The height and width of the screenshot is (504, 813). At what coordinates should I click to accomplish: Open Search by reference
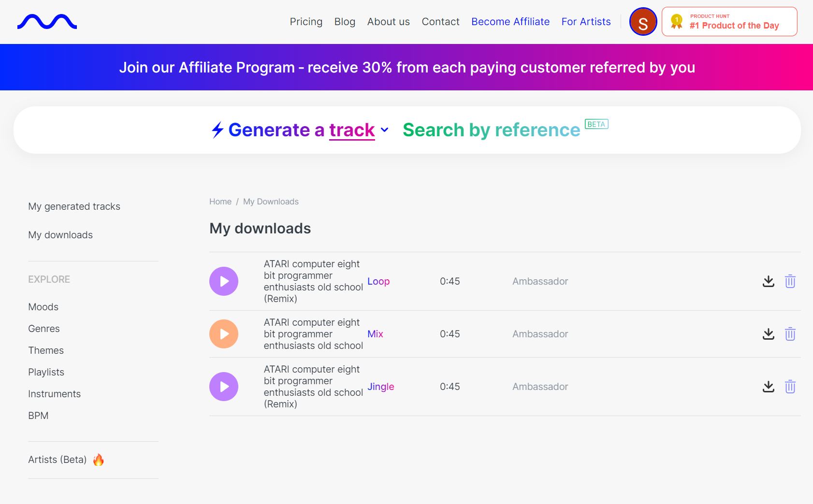(491, 130)
